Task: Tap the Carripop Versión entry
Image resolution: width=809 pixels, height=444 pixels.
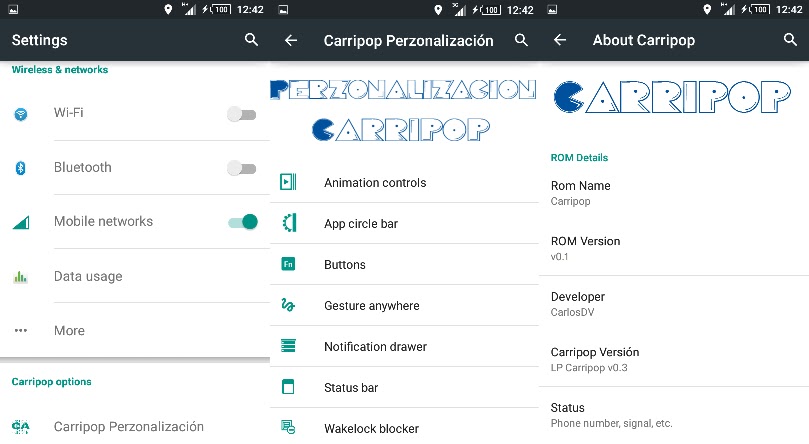Action: 674,359
